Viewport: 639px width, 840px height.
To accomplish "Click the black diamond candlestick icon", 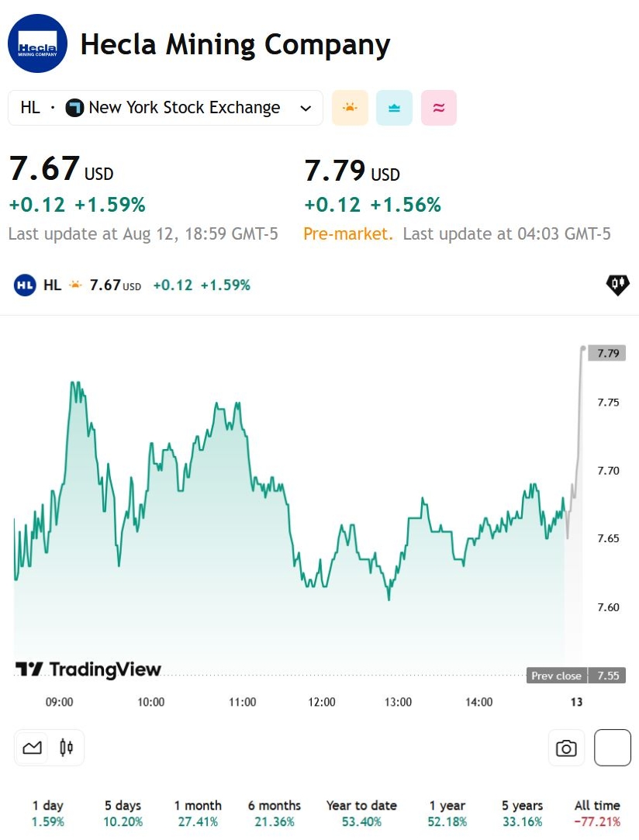I will (x=617, y=285).
